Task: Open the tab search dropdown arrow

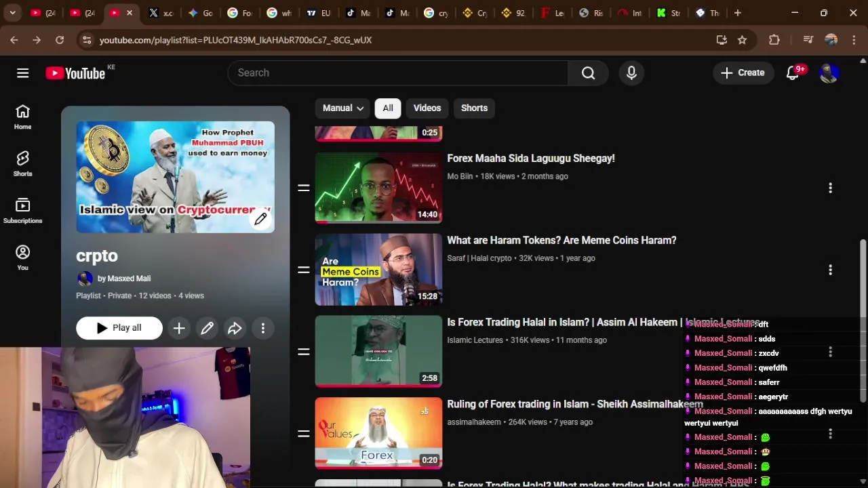Action: coord(12,13)
